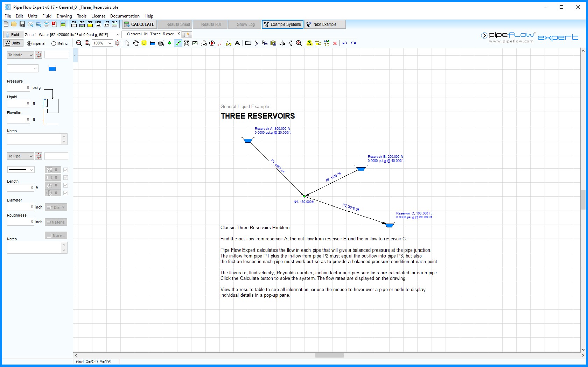Click the printer icon
The image size is (588, 367).
(47, 24)
